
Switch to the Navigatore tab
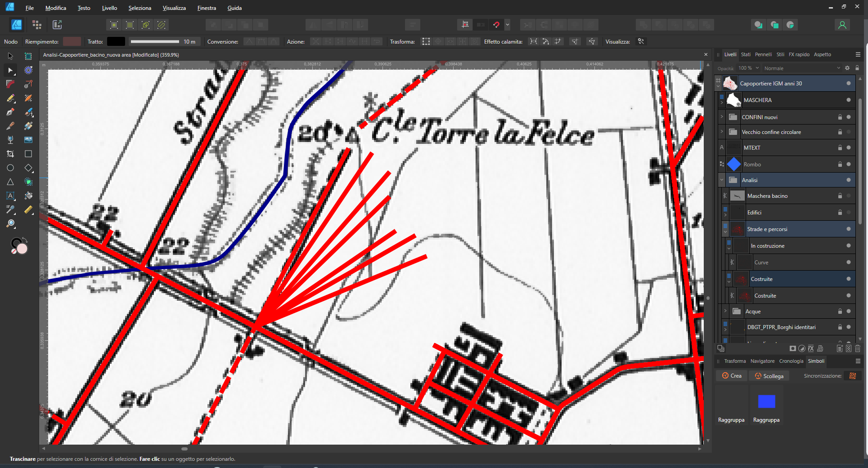pos(762,361)
